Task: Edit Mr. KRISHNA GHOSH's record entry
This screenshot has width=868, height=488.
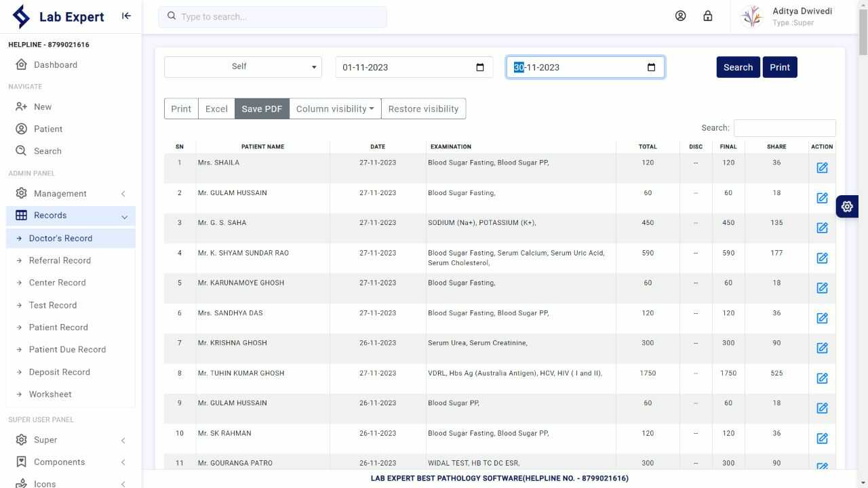Action: [822, 348]
